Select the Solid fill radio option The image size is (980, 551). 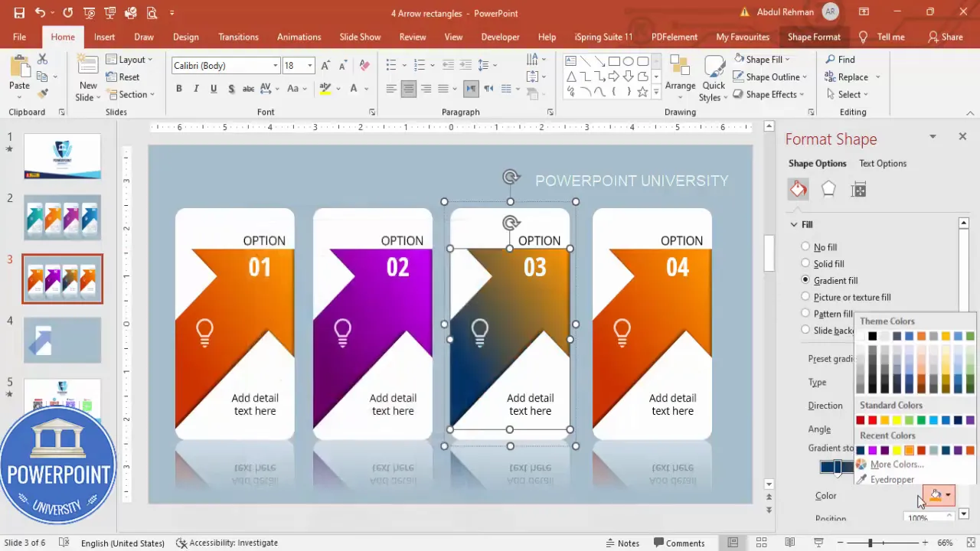[805, 263]
